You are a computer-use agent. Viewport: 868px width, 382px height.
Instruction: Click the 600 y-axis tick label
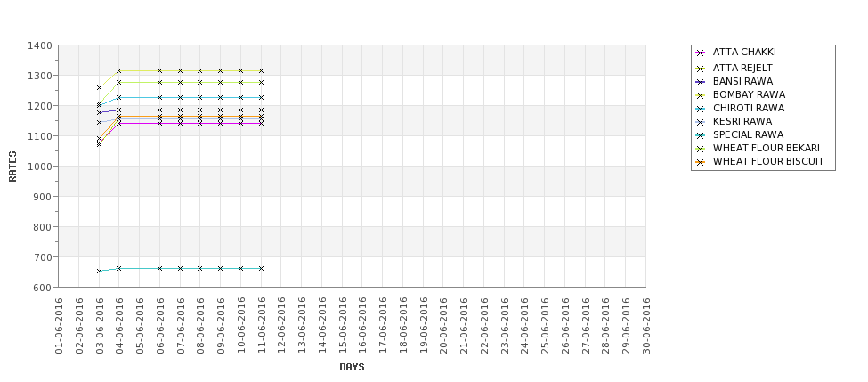pos(43,288)
